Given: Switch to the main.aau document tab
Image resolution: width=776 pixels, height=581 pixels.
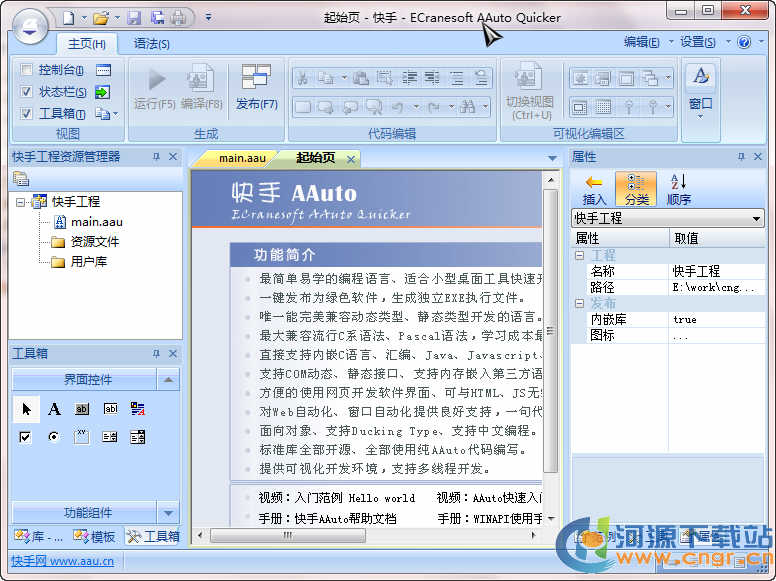Looking at the screenshot, I should (x=242, y=158).
